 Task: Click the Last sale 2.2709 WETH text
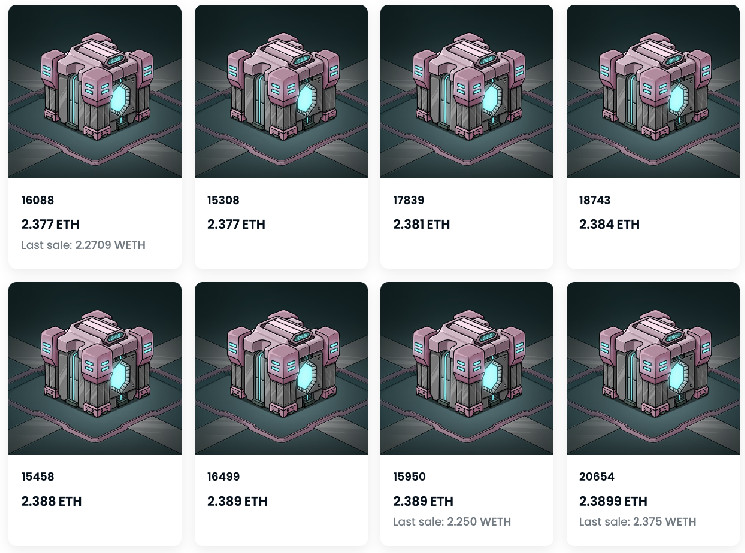point(83,245)
